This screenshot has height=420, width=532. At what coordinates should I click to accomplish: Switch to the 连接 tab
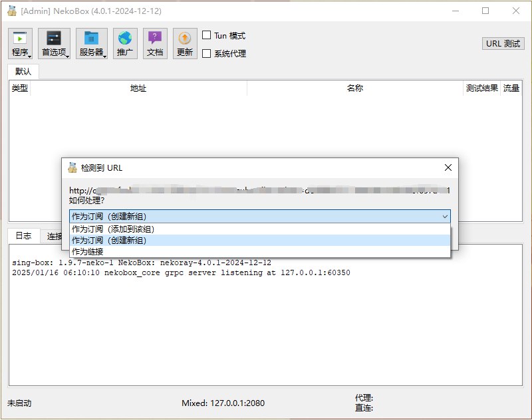[55, 236]
